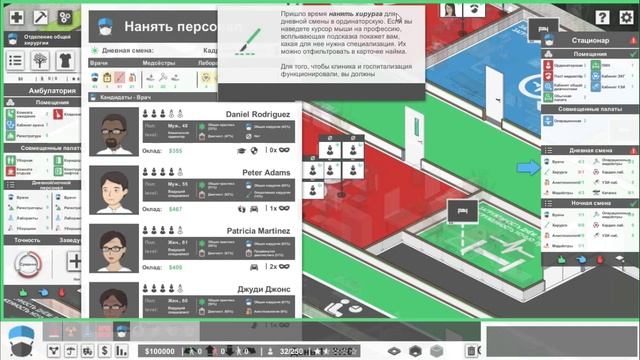Select candidate Джуди Джонс
640x360 pixels.
tap(192, 300)
